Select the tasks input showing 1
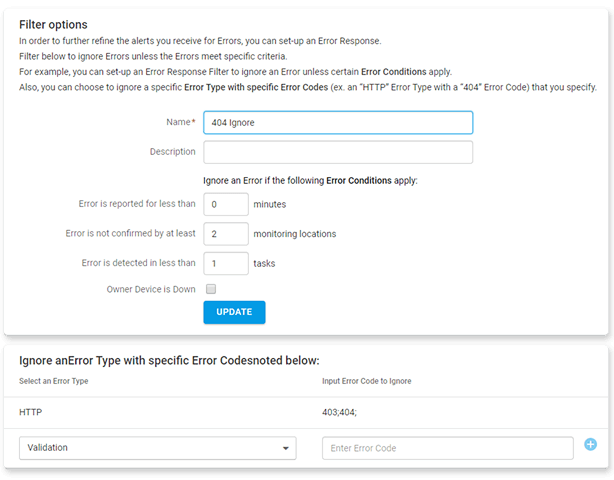Screen dimensions: 614x480 click(226, 263)
